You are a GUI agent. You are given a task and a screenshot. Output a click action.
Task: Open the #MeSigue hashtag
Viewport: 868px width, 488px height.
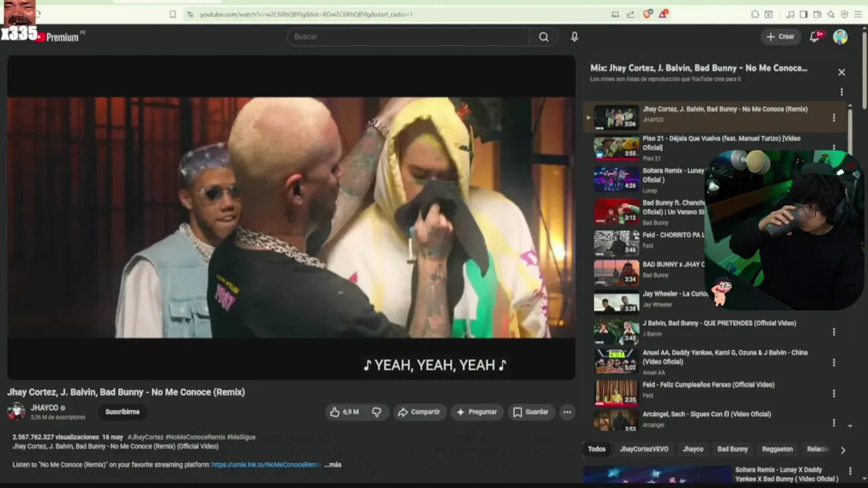(241, 437)
